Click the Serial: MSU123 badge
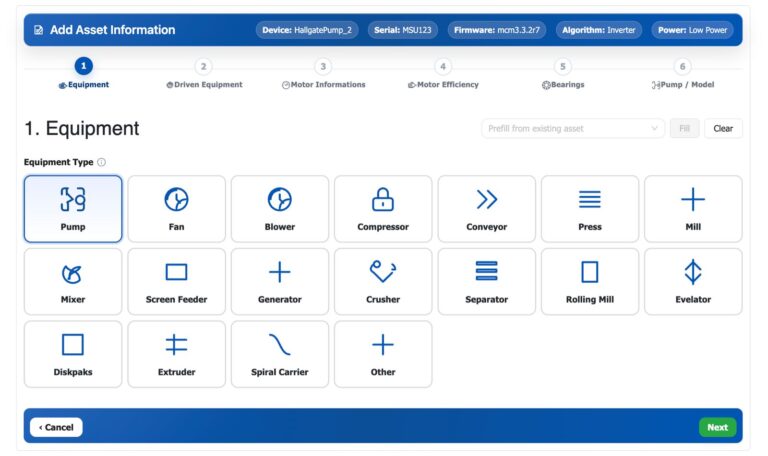This screenshot has height=456, width=768. (403, 30)
